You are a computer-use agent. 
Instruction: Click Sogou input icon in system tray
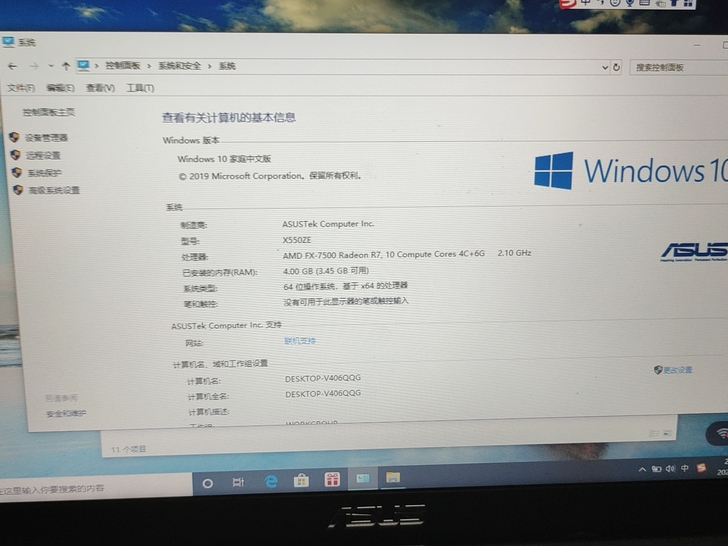pyautogui.click(x=701, y=467)
